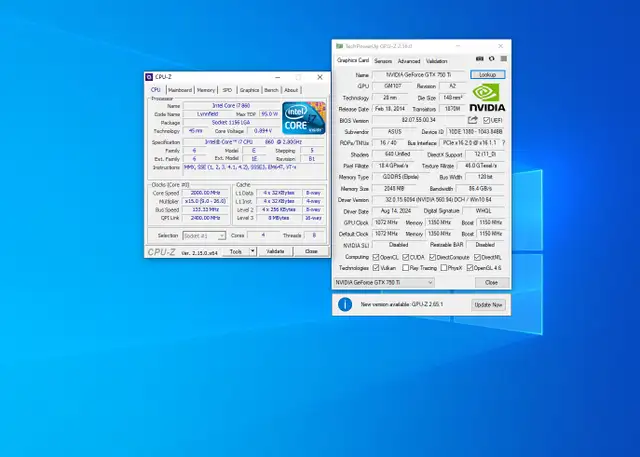
Task: Click Driver Date value Aug 14, 2024
Action: coord(396,211)
